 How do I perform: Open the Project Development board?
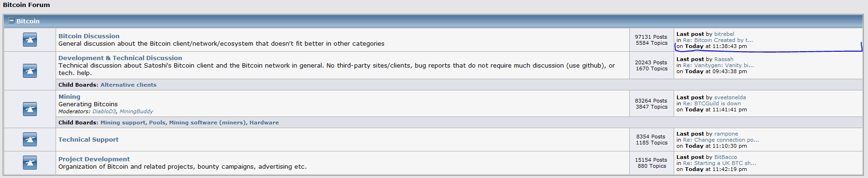click(x=94, y=159)
